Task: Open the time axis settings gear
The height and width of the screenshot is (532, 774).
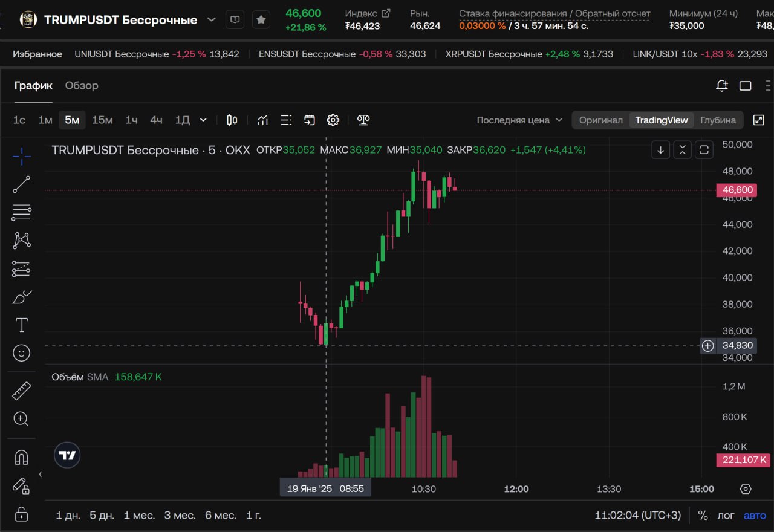Action: (x=746, y=489)
